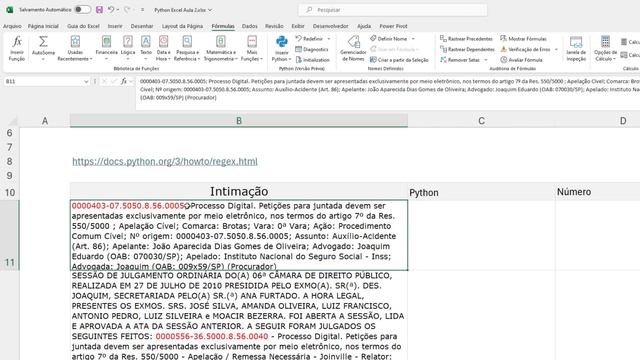The width and height of the screenshot is (640, 360).
Task: Expand the Undo history dropdown arrow
Action: 118,9
